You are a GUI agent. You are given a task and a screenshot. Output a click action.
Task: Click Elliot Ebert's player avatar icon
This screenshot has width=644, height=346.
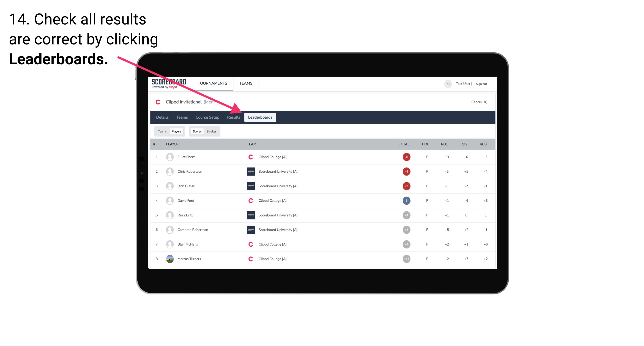(170, 157)
